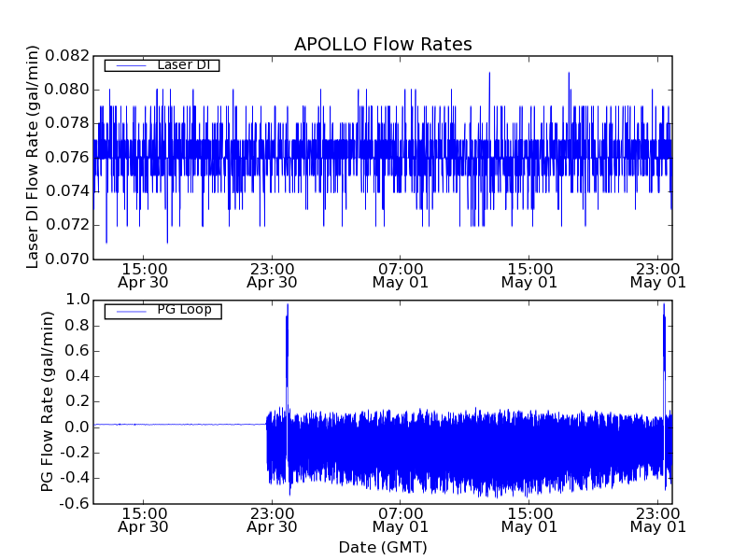
Task: Click bottom plot's "07:00 May 01" time label
Action: pos(401,519)
